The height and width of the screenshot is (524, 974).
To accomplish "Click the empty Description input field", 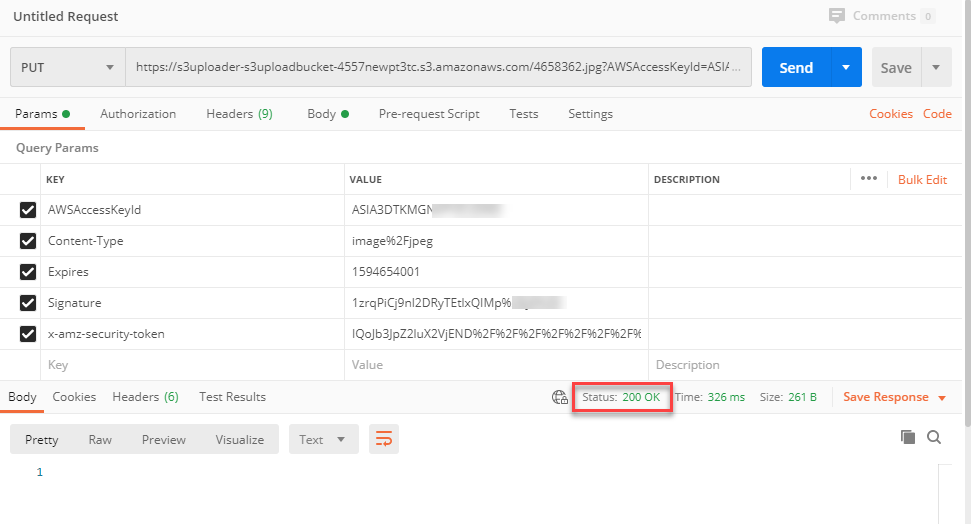I will point(805,365).
